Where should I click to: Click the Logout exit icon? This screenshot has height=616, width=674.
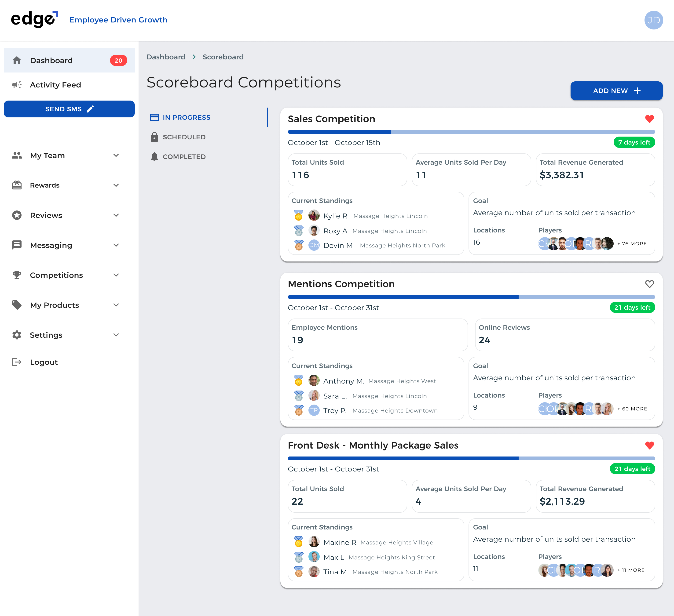[x=17, y=362]
